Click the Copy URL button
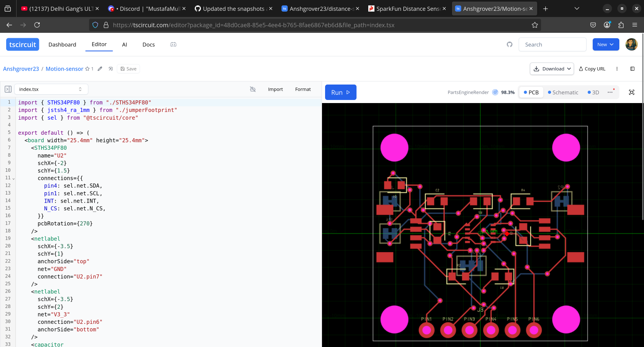The height and width of the screenshot is (347, 644). 592,69
